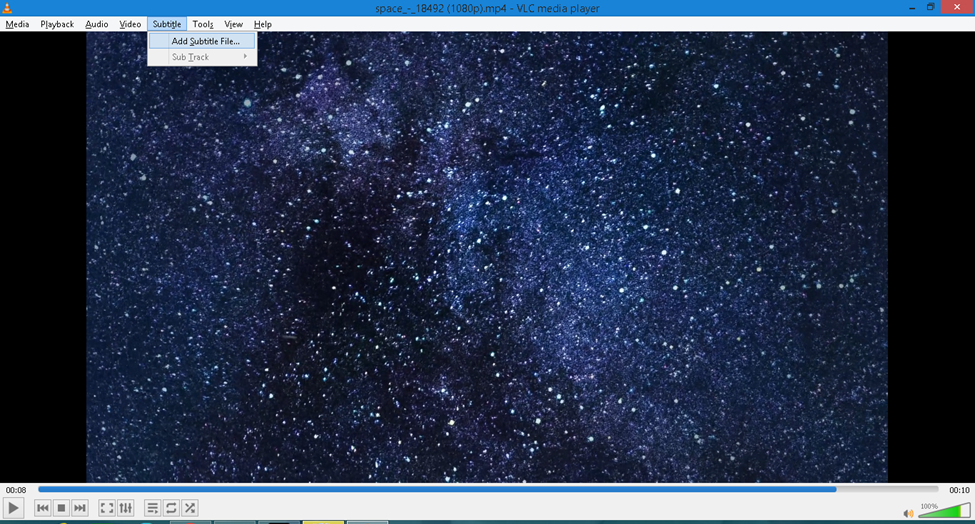Choose Add Subtitle File option
Image resolution: width=975 pixels, height=524 pixels.
(202, 41)
